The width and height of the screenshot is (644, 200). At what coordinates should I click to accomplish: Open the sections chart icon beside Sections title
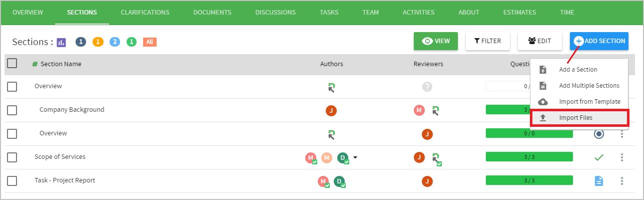pos(62,42)
